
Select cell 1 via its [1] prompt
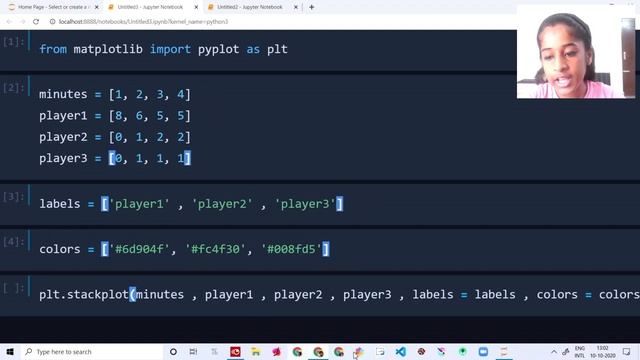tap(14, 41)
